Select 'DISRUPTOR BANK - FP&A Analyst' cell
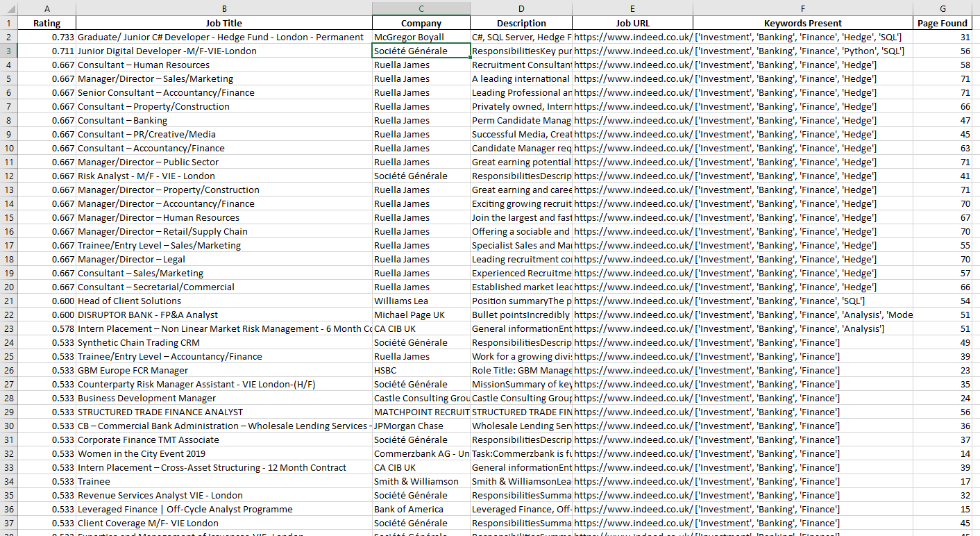The height and width of the screenshot is (536, 980). (x=224, y=315)
